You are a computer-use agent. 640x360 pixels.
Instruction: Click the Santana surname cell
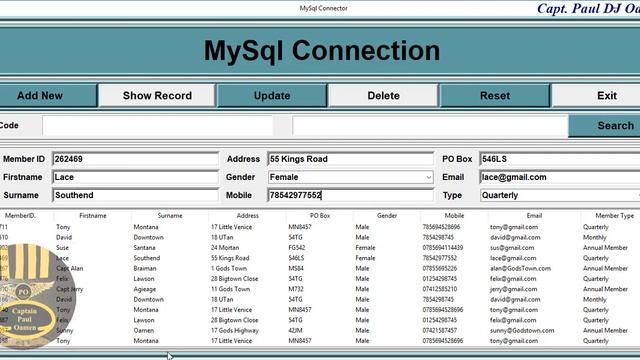144,248
